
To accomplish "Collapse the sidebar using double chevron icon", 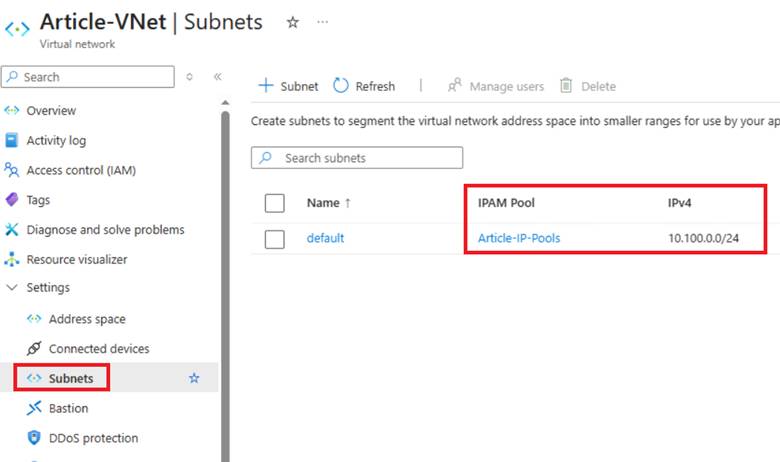I will [217, 77].
